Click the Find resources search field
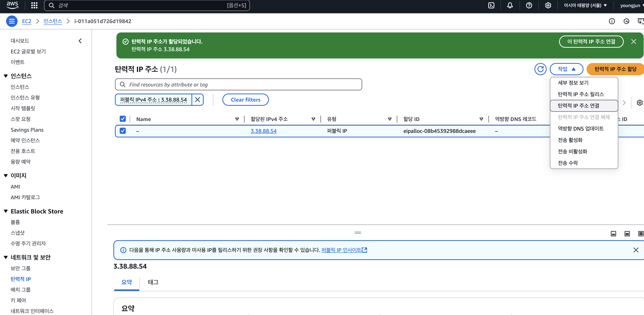 click(x=240, y=85)
